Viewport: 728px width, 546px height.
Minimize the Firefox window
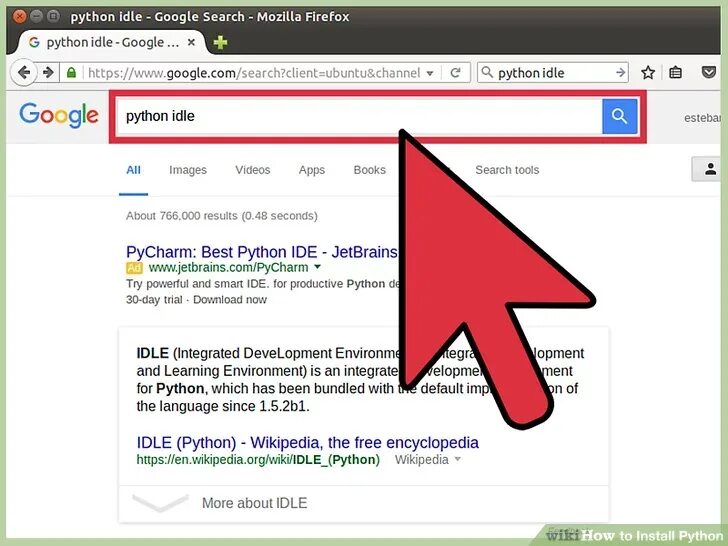point(37,17)
